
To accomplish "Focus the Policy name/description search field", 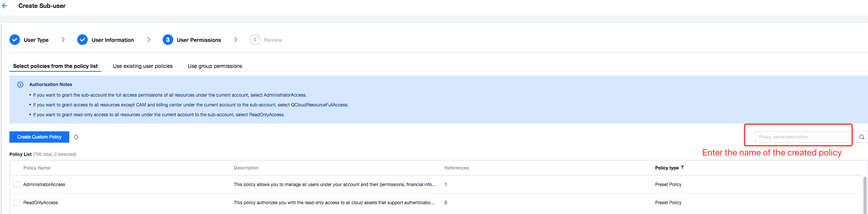I will click(803, 137).
